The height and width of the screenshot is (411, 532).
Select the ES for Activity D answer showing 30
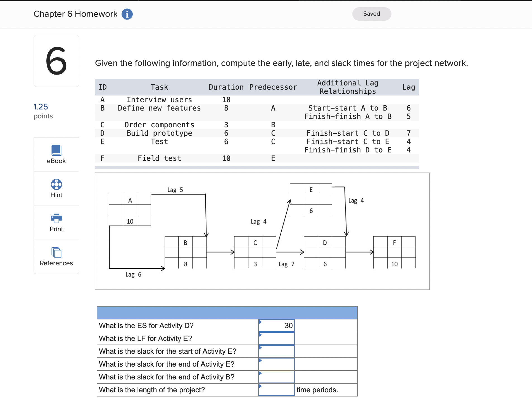coord(276,325)
